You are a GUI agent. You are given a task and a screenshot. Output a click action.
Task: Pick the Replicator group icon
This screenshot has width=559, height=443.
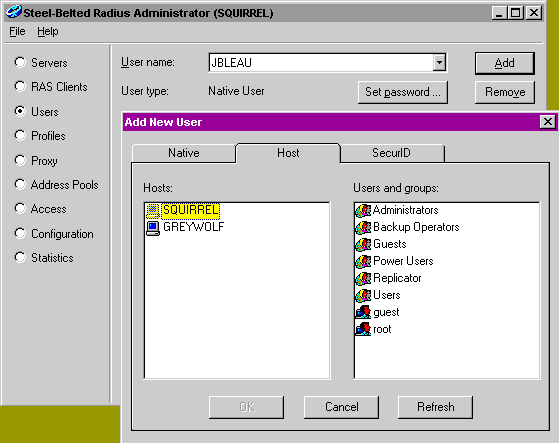363,278
